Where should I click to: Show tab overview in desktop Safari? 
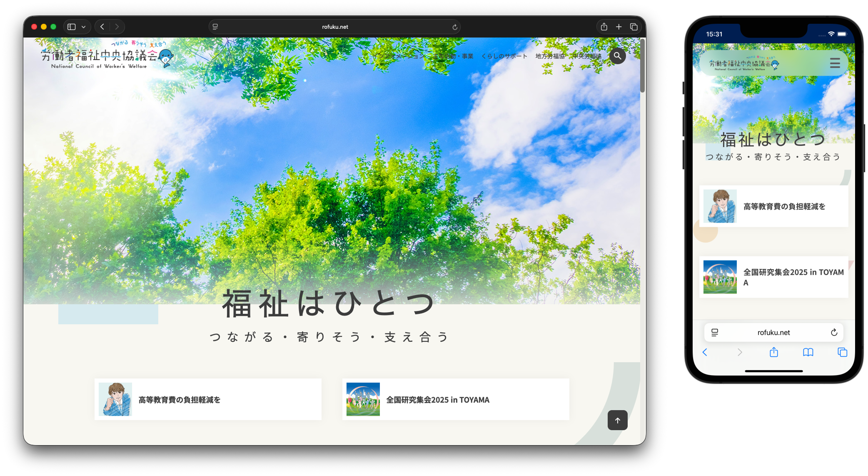coord(634,27)
